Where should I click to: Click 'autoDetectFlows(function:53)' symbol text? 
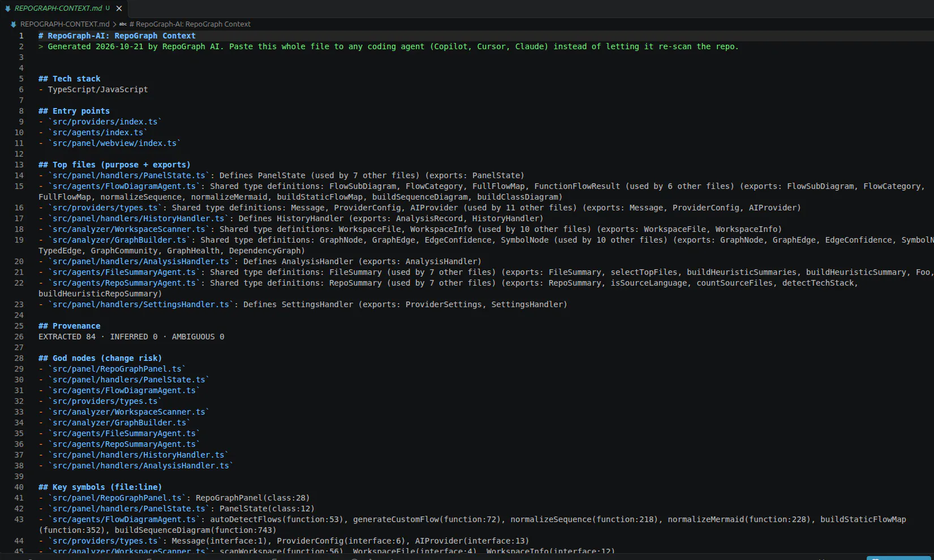[x=277, y=519]
